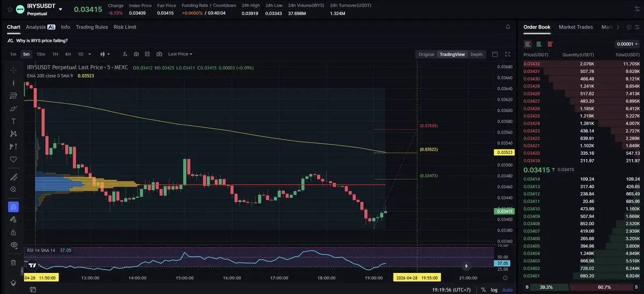Screen dimensions: 644x294
Task: Toggle Auto scale button
Action: click(x=507, y=290)
